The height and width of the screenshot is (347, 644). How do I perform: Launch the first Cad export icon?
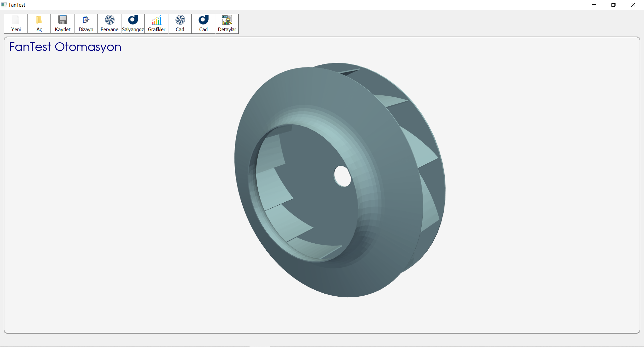[179, 23]
